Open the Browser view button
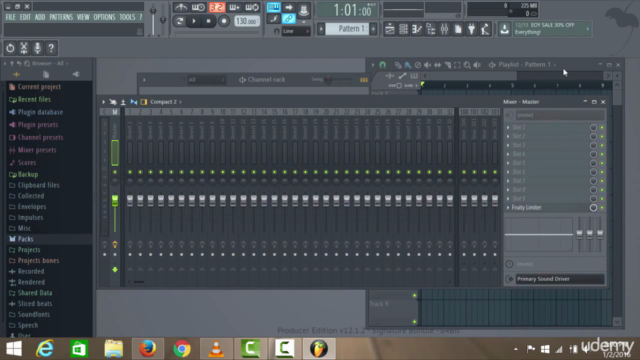Image resolution: width=640 pixels, height=360 pixels. pyautogui.click(x=431, y=29)
